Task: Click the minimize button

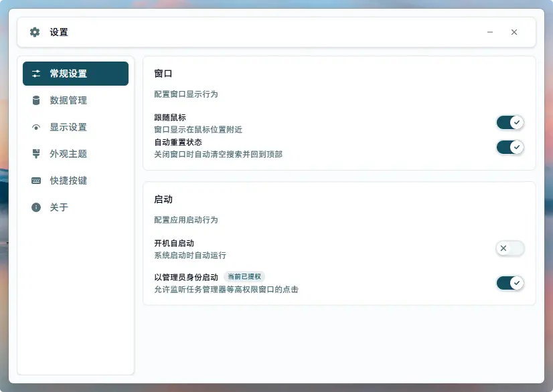Action: pos(489,31)
